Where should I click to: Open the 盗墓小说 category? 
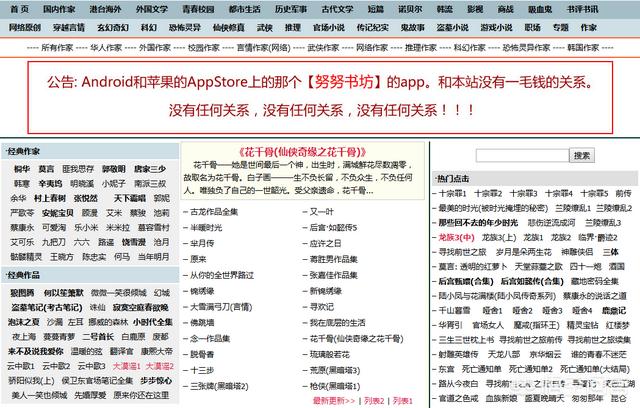tap(452, 27)
